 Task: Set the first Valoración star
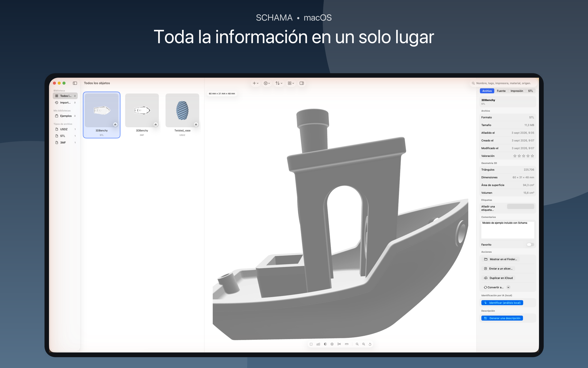pyautogui.click(x=515, y=156)
